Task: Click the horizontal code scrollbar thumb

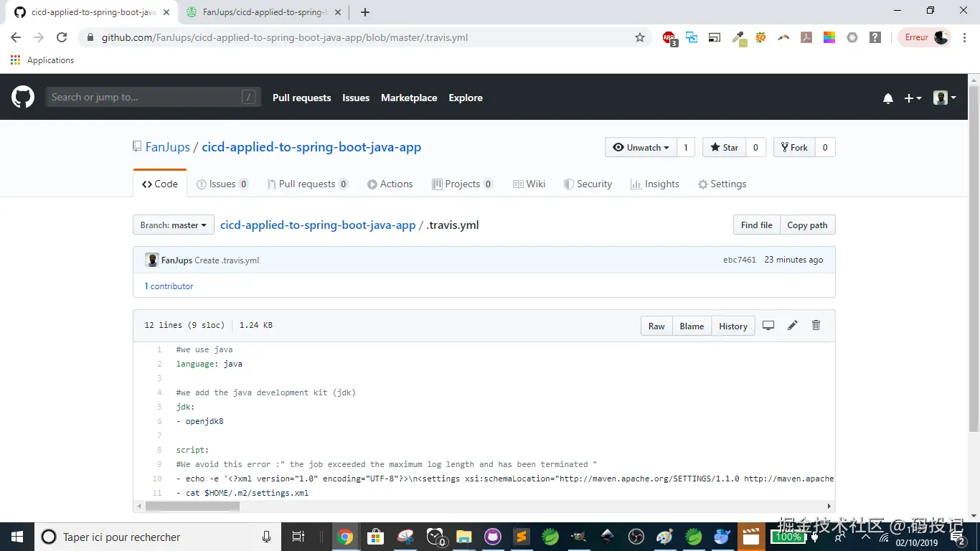Action: coord(192,506)
